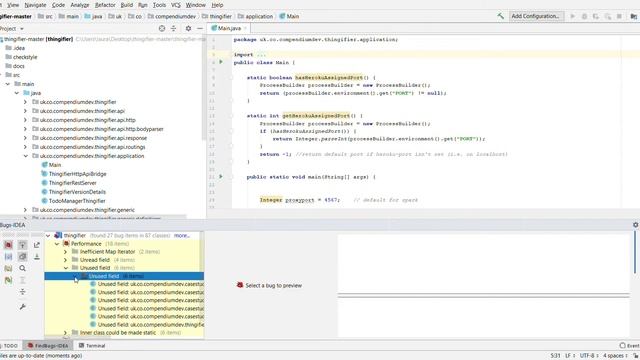Open the FindBugs panel gear at the right edge
This screenshot has height=360, width=640.
[636, 225]
